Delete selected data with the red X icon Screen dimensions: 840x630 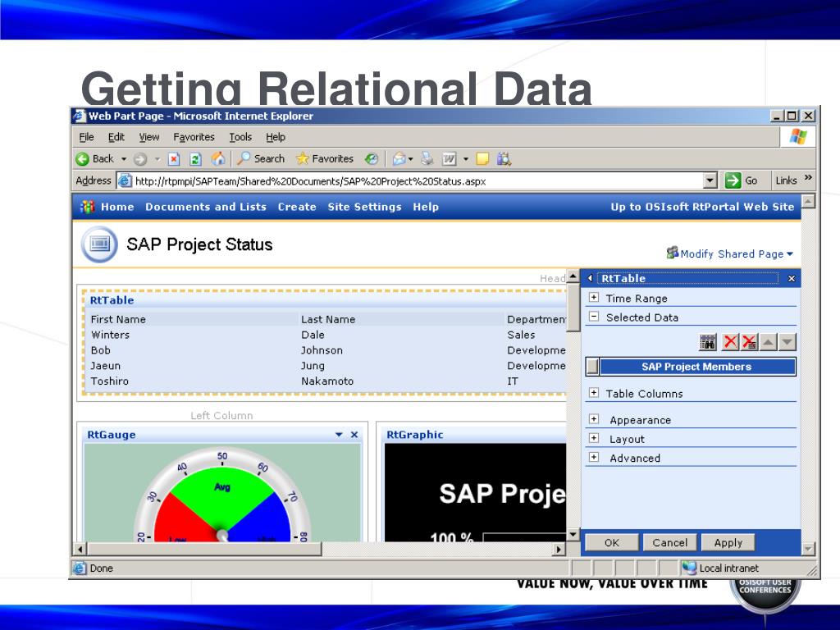coord(730,342)
